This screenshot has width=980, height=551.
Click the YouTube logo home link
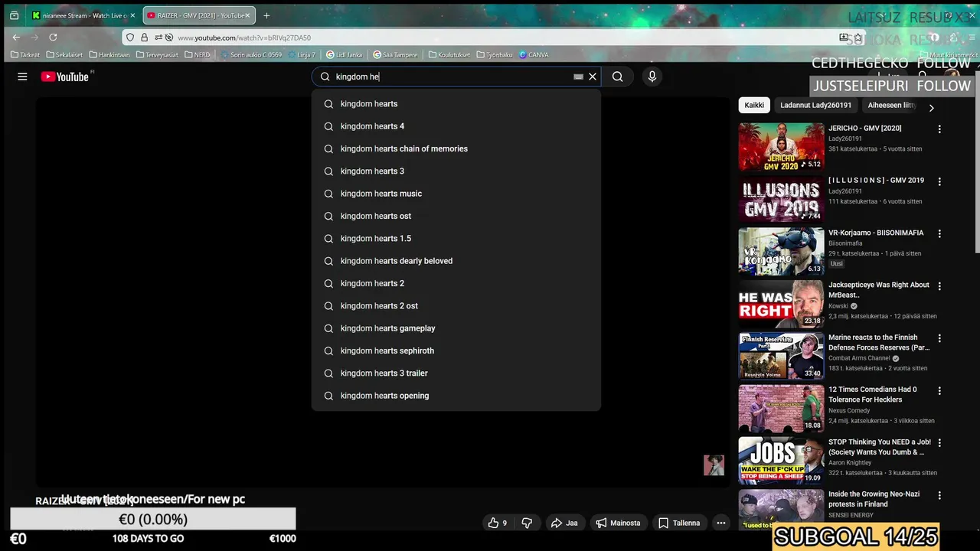(65, 77)
